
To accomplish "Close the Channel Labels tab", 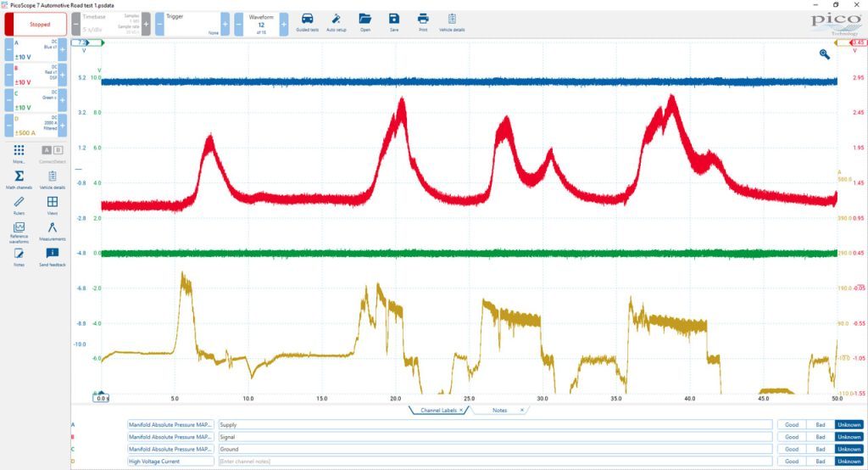I will tap(461, 411).
